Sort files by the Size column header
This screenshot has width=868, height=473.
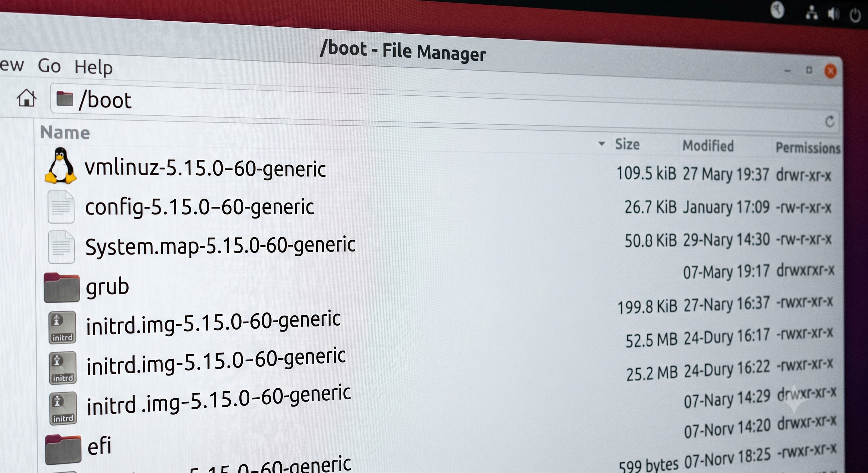[627, 144]
